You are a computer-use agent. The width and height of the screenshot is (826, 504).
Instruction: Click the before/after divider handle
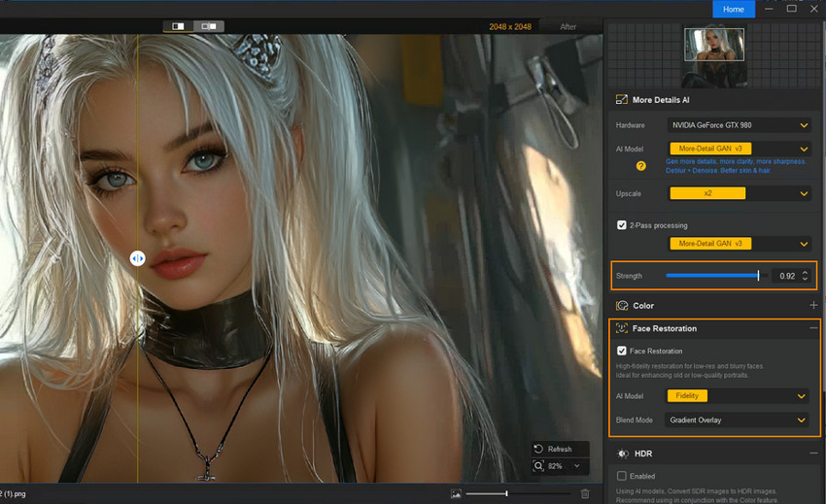137,258
